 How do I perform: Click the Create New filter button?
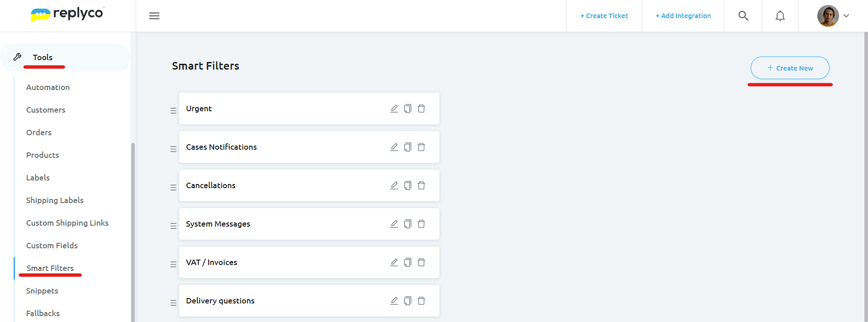click(790, 68)
